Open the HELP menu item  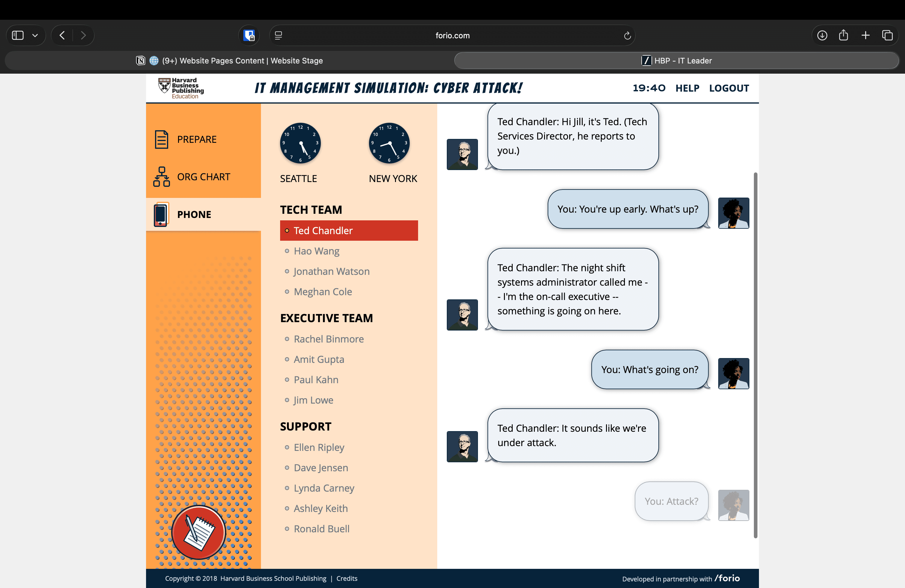pos(687,88)
